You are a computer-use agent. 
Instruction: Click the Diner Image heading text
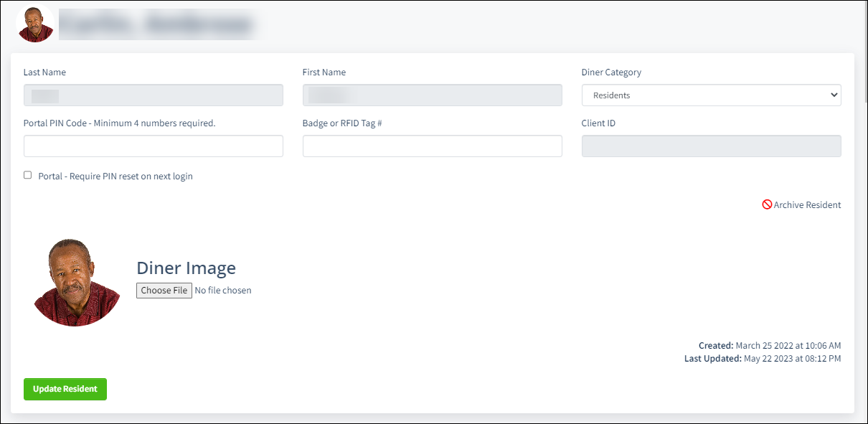186,268
